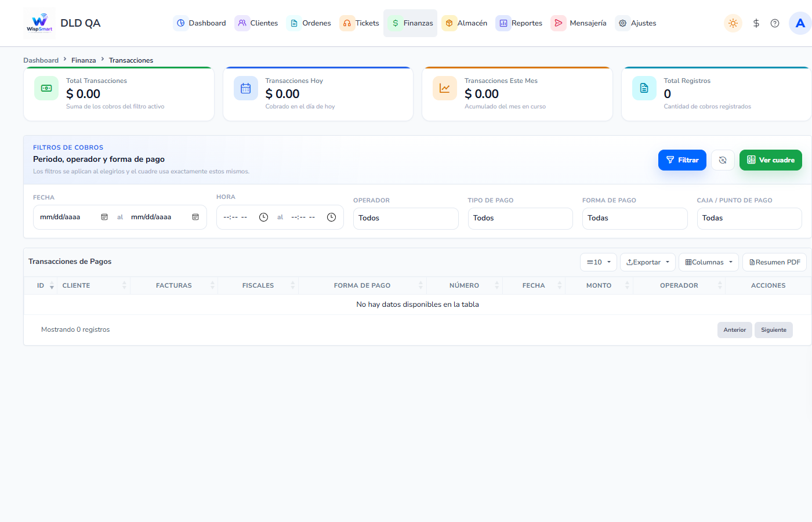Open the end time clock picker icon
Screen dimensions: 812x522
331,217
